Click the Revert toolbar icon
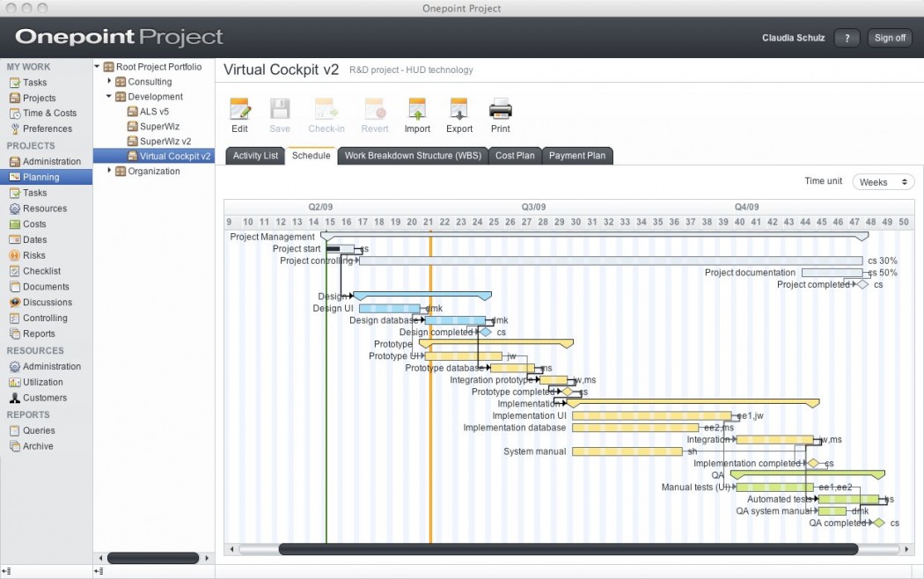The width and height of the screenshot is (924, 579). click(375, 109)
